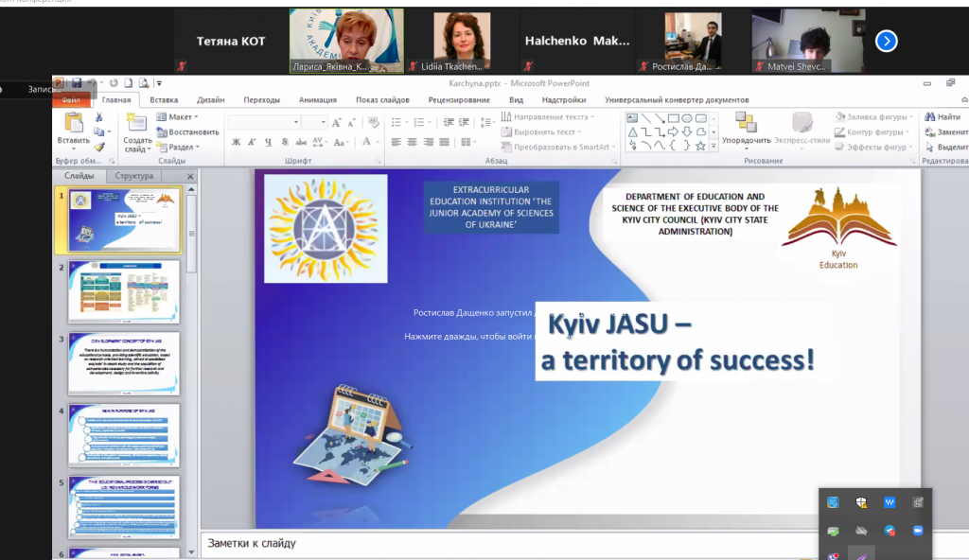
Task: Switch to the Рецензирование ribbon tab
Action: 459,99
